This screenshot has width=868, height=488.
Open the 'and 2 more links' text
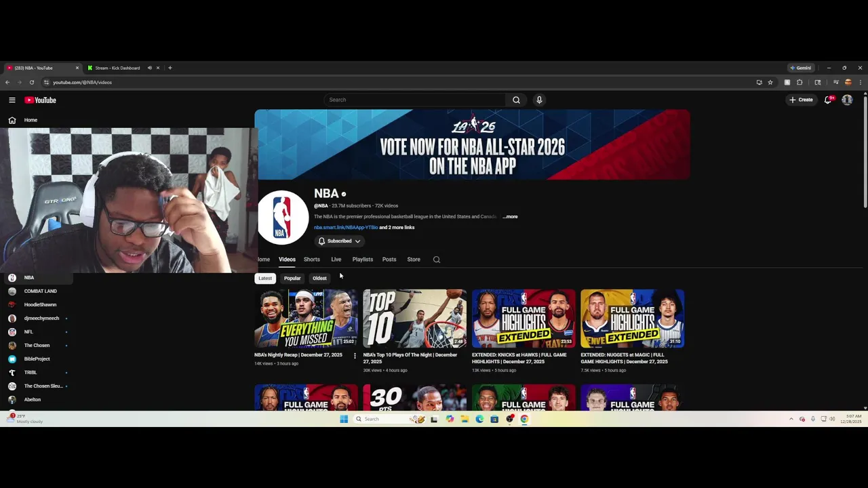[x=397, y=228]
